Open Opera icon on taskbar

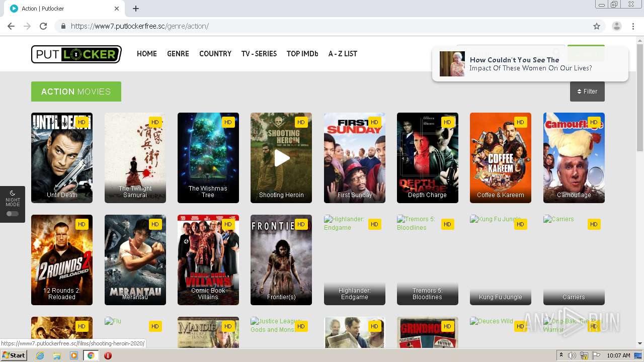click(x=108, y=355)
